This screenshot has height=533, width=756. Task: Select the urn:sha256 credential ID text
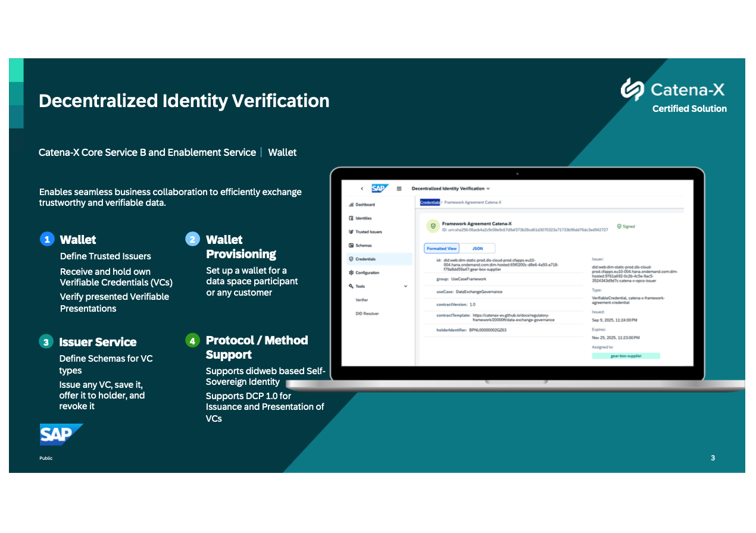[524, 230]
